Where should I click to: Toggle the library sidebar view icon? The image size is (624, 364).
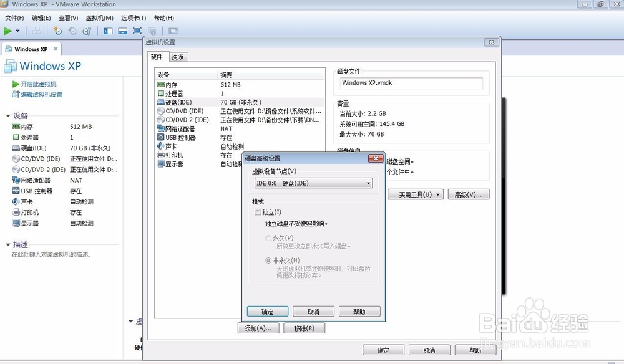pos(108,31)
